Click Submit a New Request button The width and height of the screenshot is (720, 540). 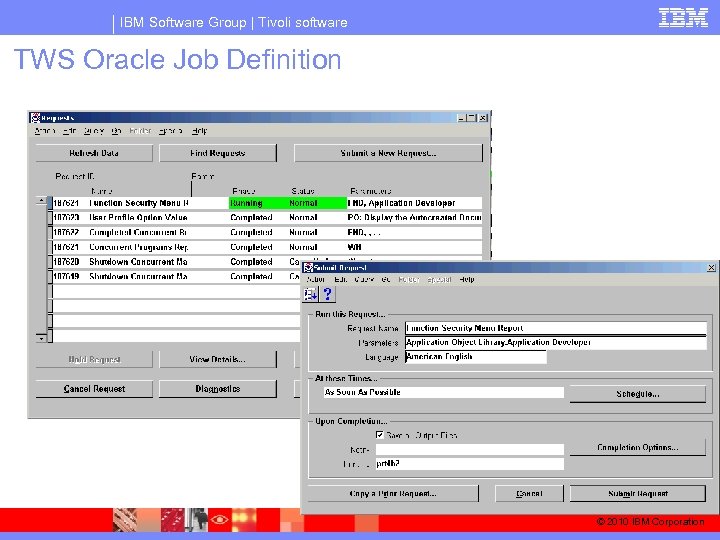pos(388,153)
